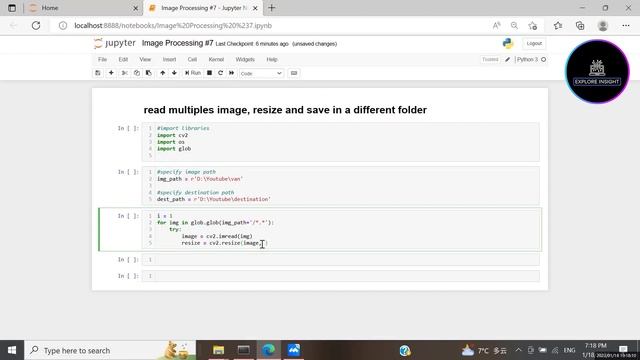The height and width of the screenshot is (360, 640).
Task: Open the browser profile icon
Action: (x=603, y=26)
